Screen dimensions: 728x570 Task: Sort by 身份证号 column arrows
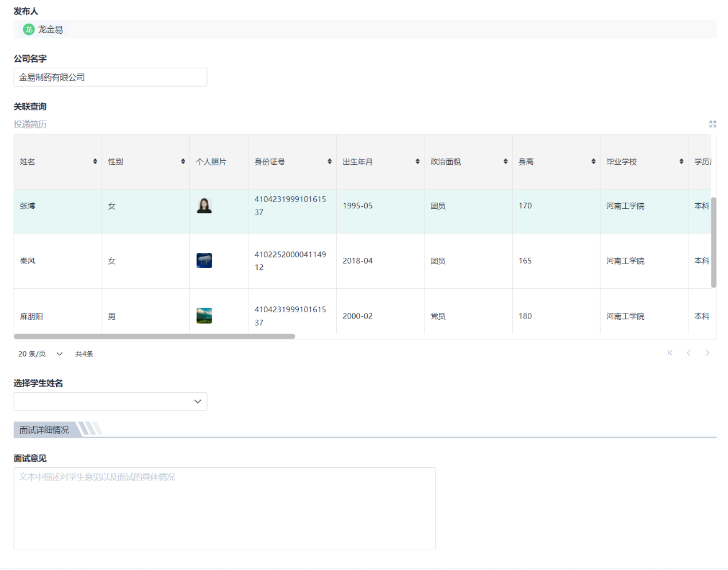click(x=329, y=162)
